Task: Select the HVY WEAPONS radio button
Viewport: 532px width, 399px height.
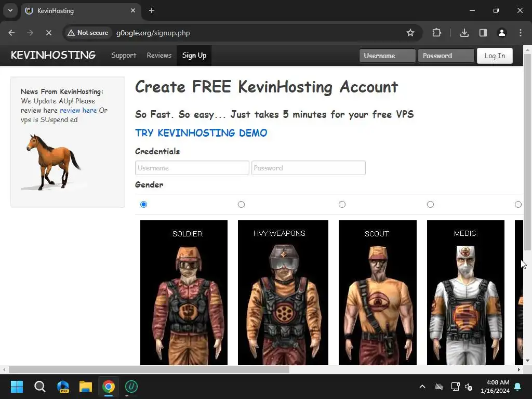Action: coord(241,204)
